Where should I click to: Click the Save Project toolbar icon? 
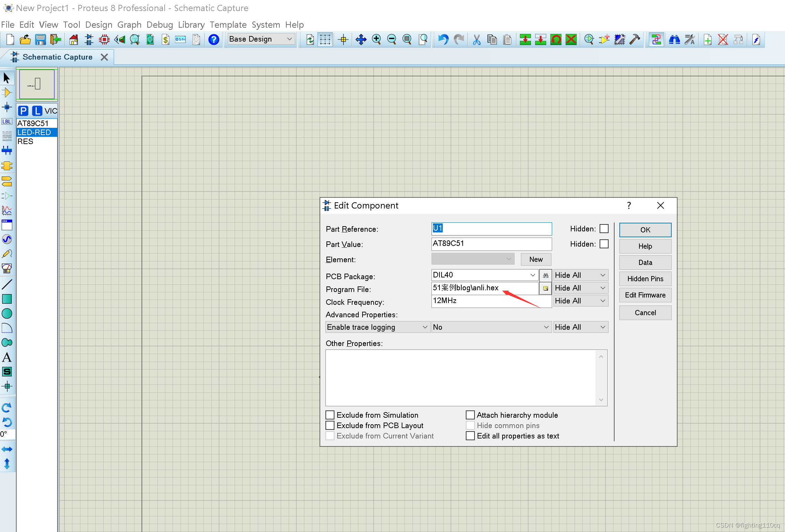click(x=40, y=40)
